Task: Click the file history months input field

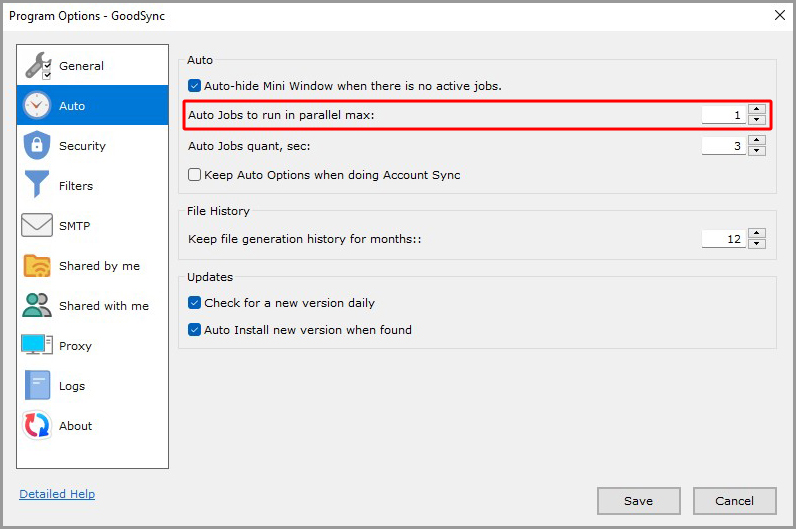Action: click(x=723, y=239)
